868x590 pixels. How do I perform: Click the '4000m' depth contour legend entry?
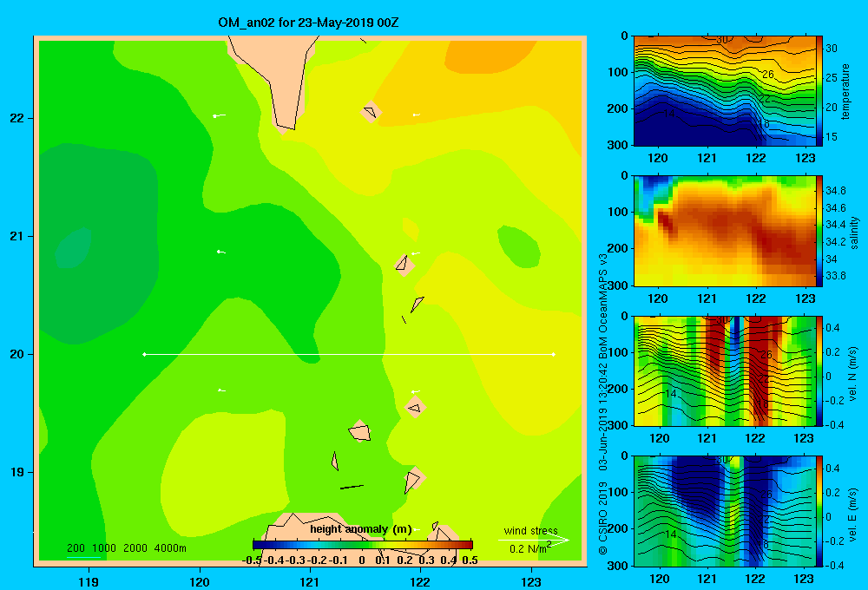tap(170, 548)
